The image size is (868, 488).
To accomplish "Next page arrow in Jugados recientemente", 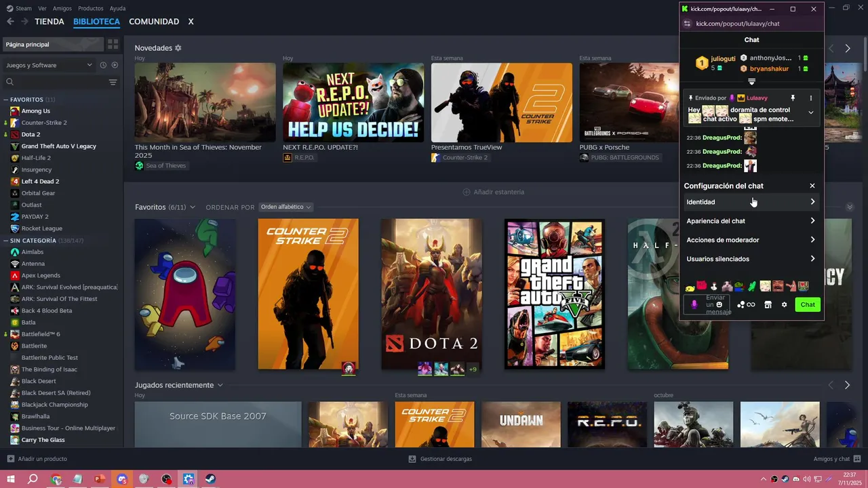I will pyautogui.click(x=847, y=385).
